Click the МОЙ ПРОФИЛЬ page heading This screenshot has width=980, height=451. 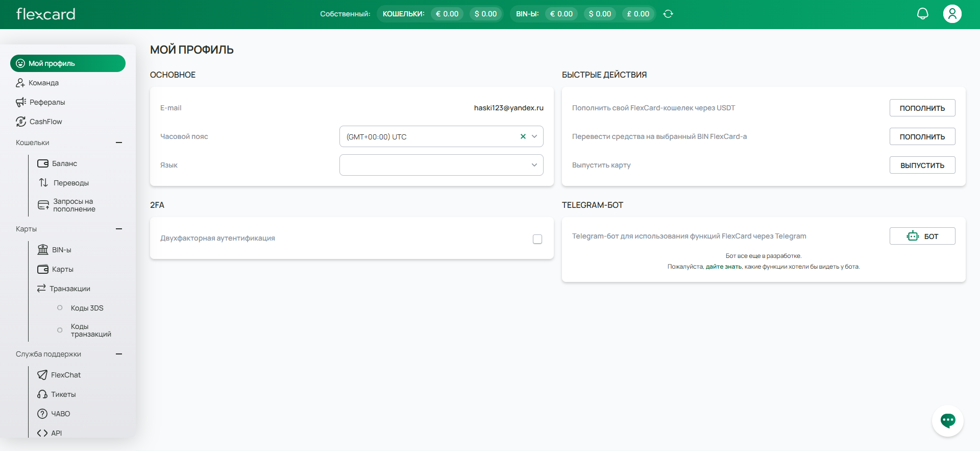click(x=192, y=50)
